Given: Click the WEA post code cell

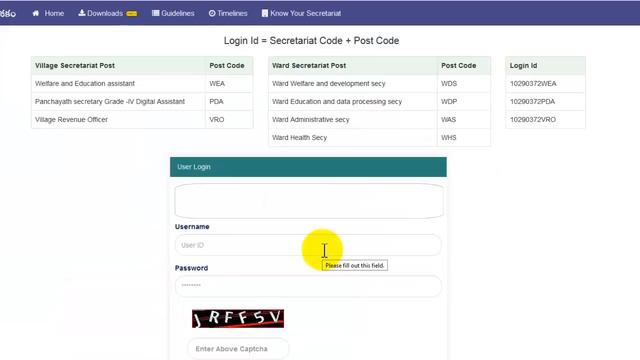Looking at the screenshot, I should (229, 83).
